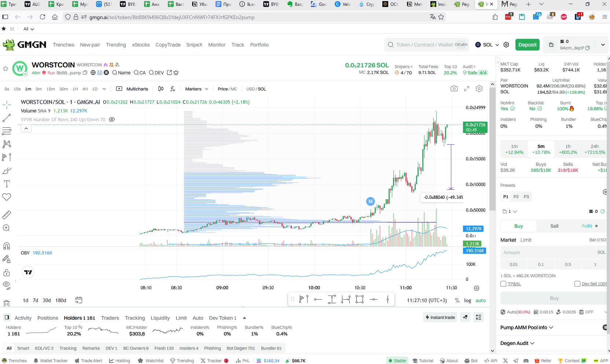Open the SOL chain selector dropdown
This screenshot has width=610, height=364.
487,45
